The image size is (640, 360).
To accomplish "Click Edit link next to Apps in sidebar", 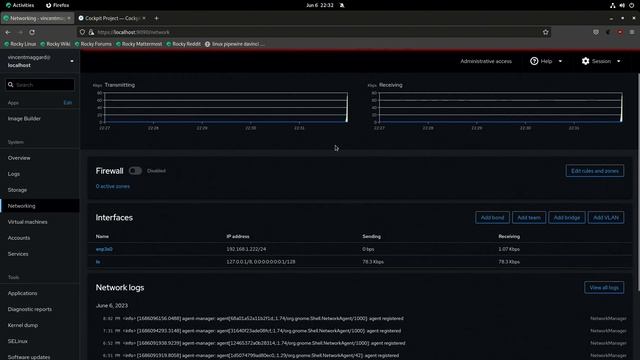I will click(68, 103).
